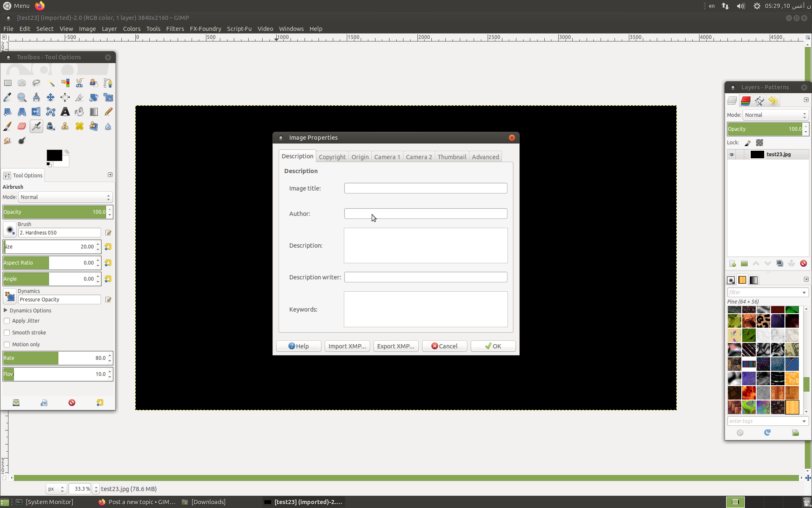Click the Import XMP... button
The image size is (812, 508).
(x=347, y=346)
